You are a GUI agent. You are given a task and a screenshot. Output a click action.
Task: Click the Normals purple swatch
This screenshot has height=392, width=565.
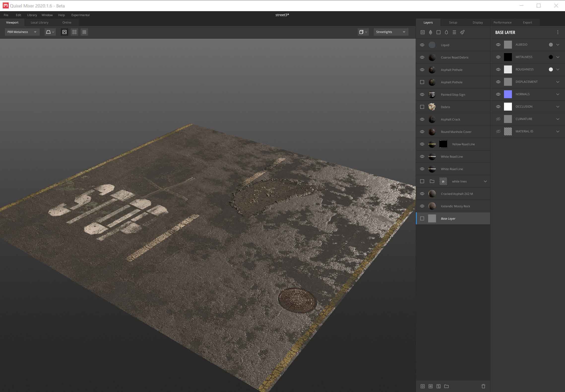coord(508,94)
